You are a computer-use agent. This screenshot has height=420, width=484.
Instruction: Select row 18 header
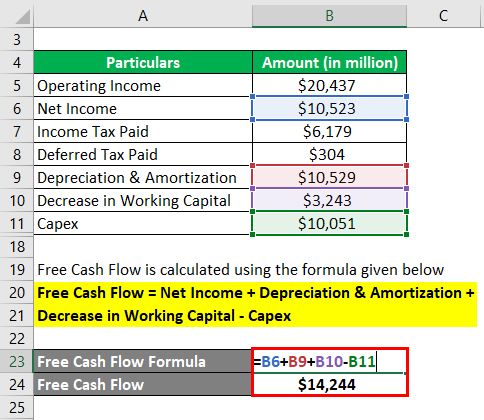[17, 247]
